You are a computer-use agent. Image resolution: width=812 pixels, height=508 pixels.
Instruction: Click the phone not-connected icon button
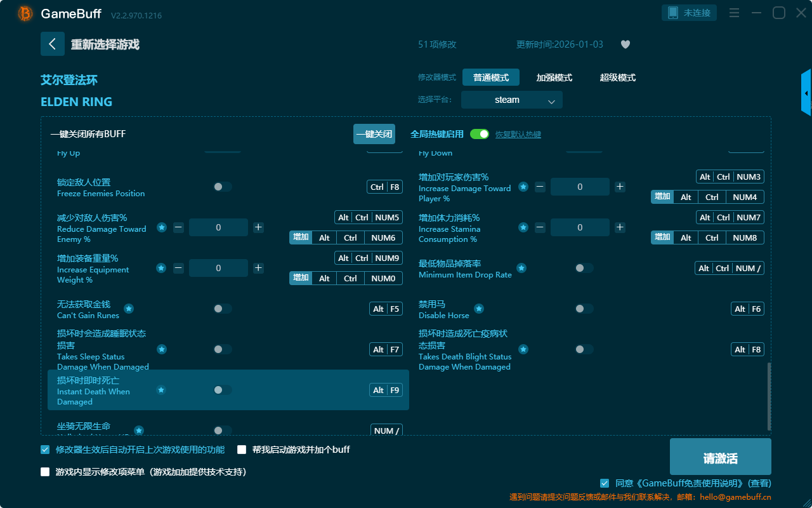(x=689, y=13)
